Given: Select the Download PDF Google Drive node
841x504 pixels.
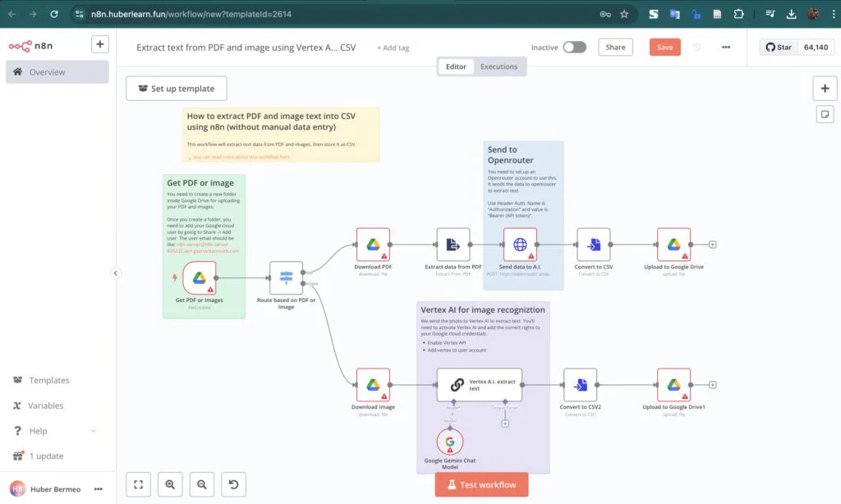Looking at the screenshot, I should point(373,245).
